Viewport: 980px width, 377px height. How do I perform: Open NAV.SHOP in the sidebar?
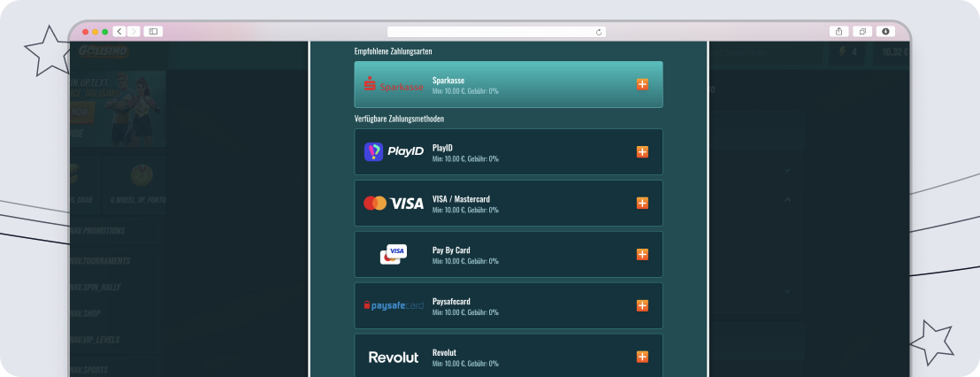coord(86,313)
